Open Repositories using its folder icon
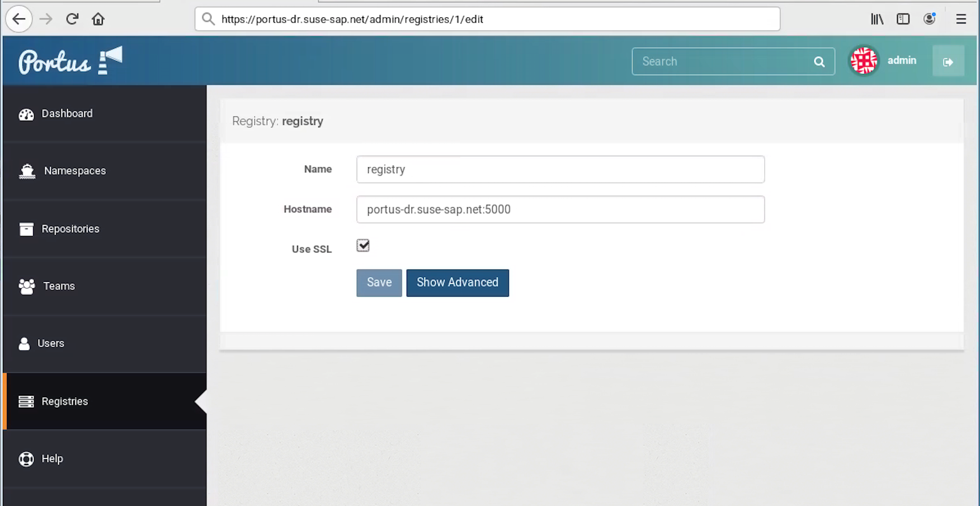 [26, 229]
